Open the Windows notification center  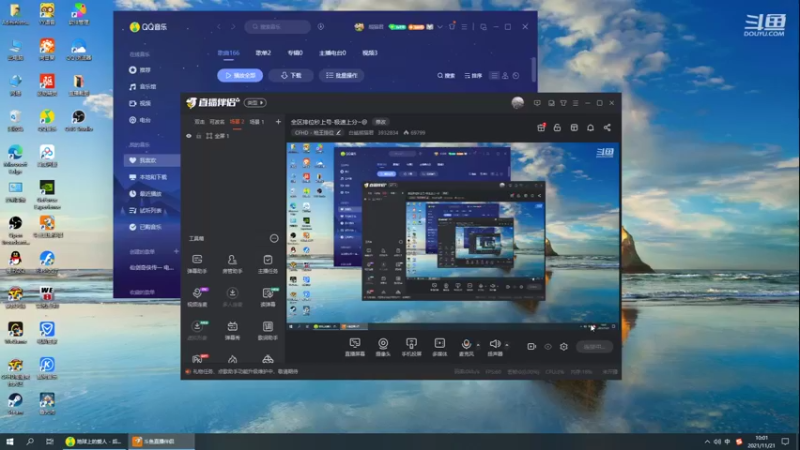785,441
